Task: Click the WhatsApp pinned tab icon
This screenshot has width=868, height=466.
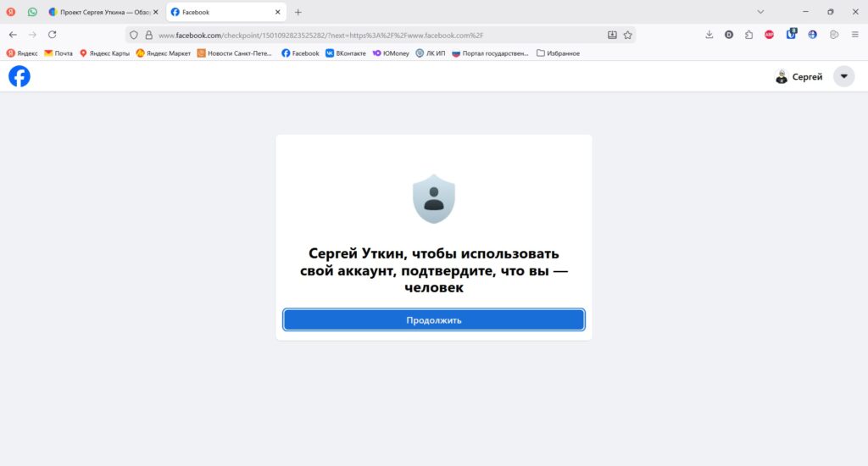Action: click(x=32, y=12)
